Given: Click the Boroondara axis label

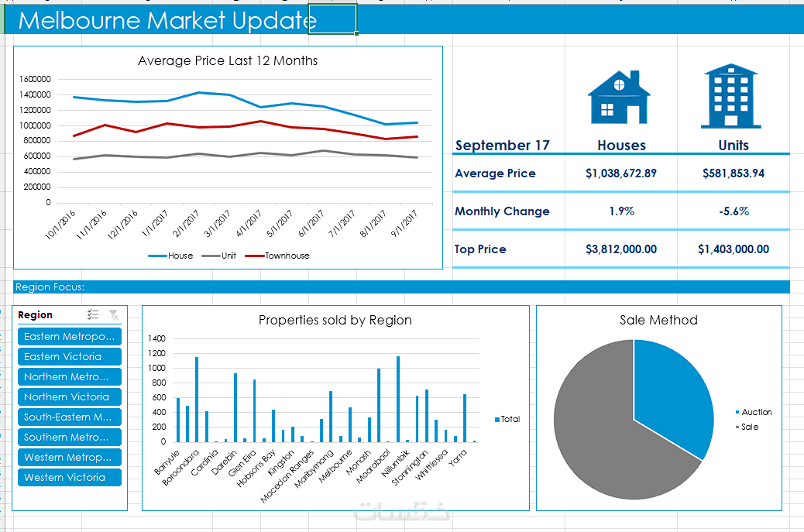Looking at the screenshot, I should (x=180, y=468).
